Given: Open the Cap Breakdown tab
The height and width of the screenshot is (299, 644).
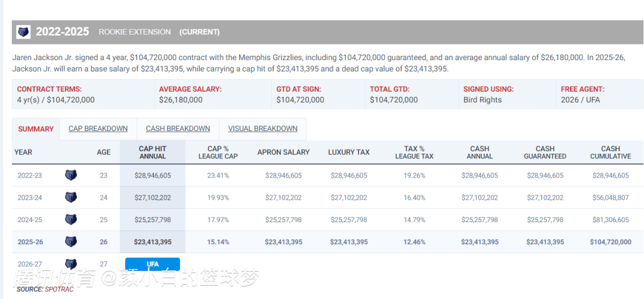Looking at the screenshot, I should (x=98, y=129).
